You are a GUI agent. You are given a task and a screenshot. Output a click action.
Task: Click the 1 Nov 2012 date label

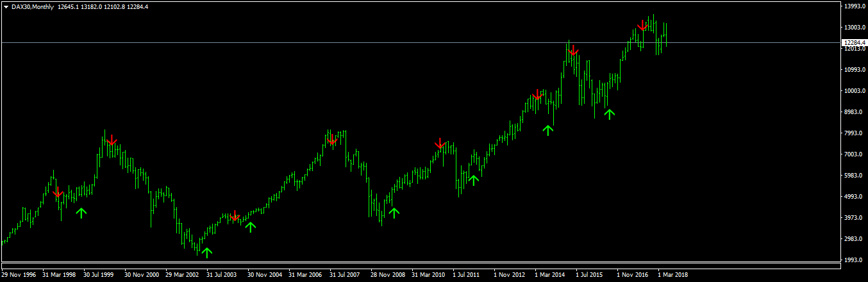point(509,274)
